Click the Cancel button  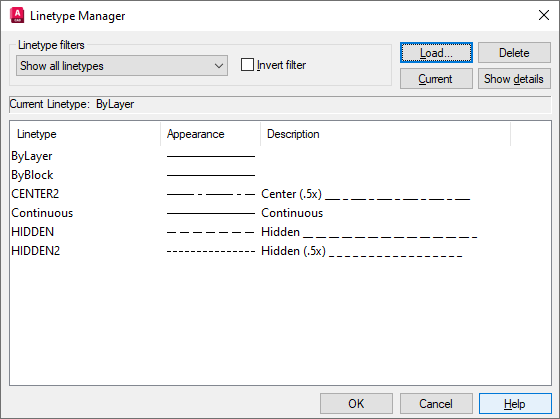click(x=436, y=404)
